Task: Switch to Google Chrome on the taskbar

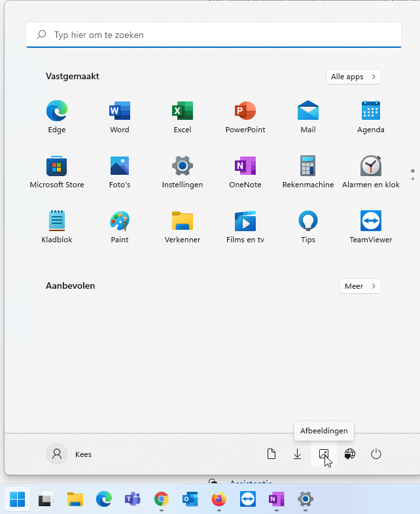Action: (162, 499)
